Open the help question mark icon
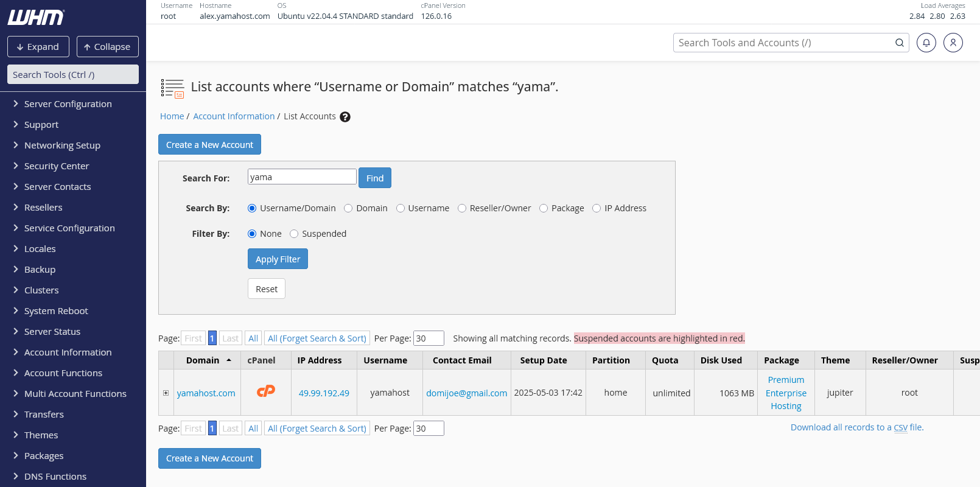The height and width of the screenshot is (487, 980). [x=345, y=117]
